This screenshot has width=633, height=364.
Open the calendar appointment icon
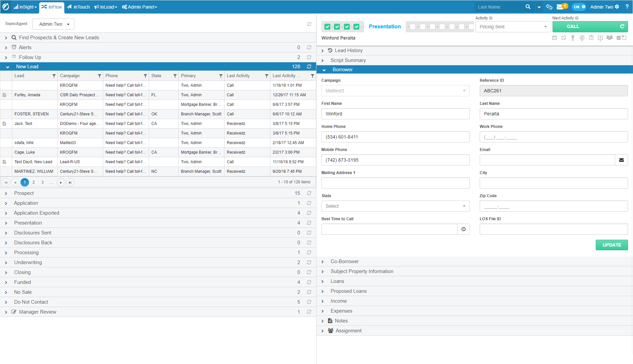click(x=555, y=38)
